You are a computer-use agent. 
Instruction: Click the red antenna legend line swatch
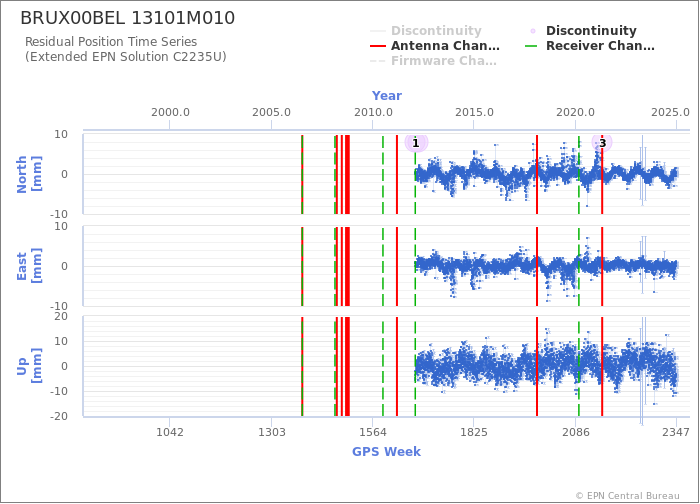click(378, 46)
